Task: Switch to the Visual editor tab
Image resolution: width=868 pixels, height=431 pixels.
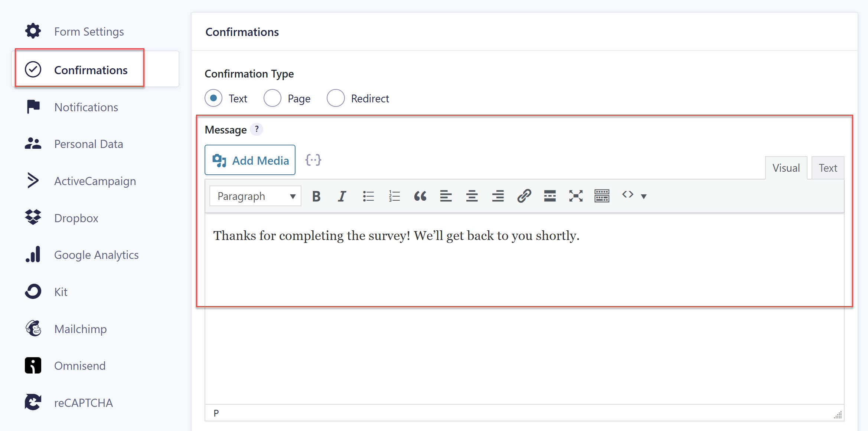Action: 786,168
